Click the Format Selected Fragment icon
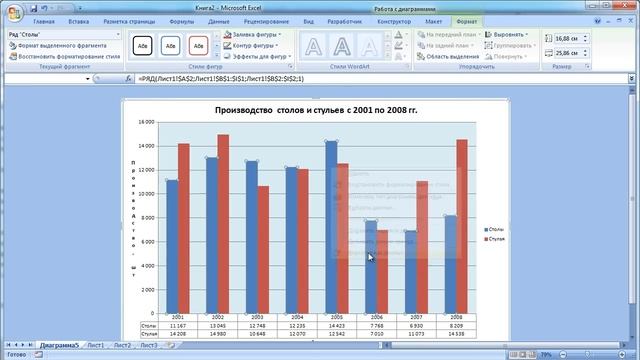This screenshot has width=640, height=360. coord(13,46)
